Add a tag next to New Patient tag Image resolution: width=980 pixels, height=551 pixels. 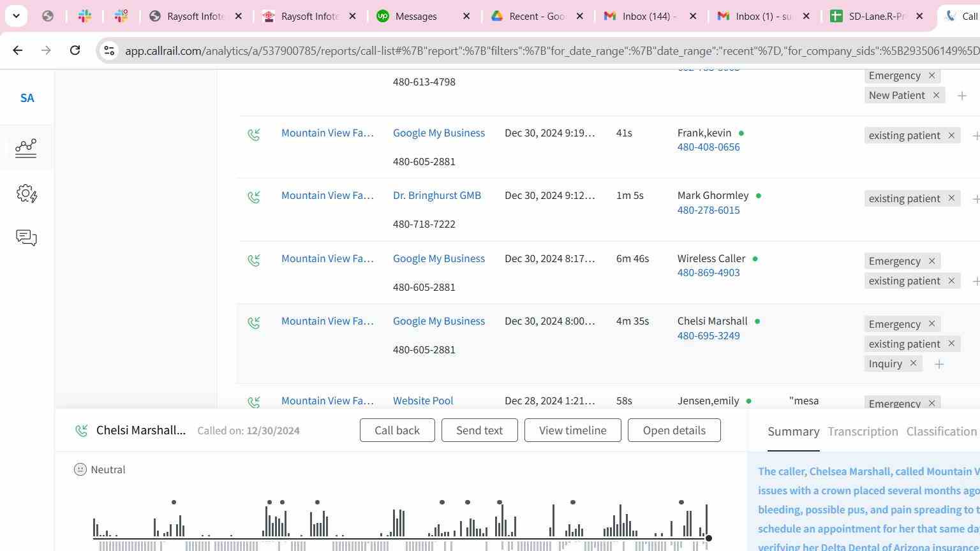[961, 96]
